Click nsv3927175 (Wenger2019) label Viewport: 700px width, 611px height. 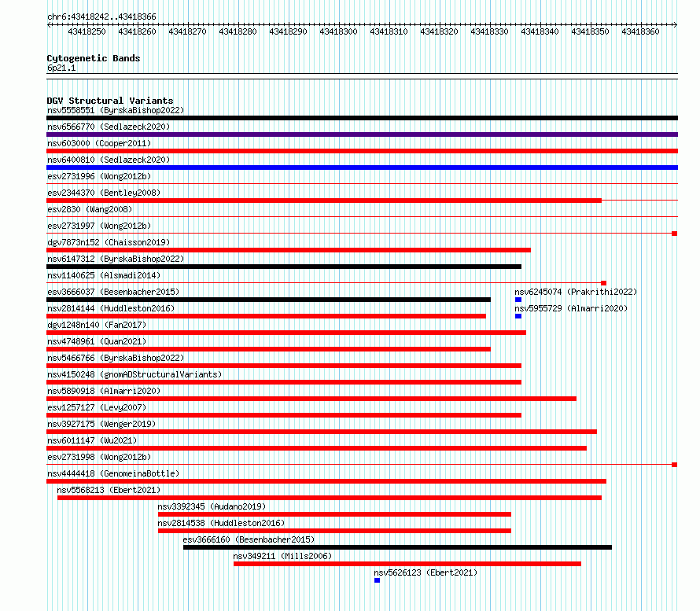(101, 424)
